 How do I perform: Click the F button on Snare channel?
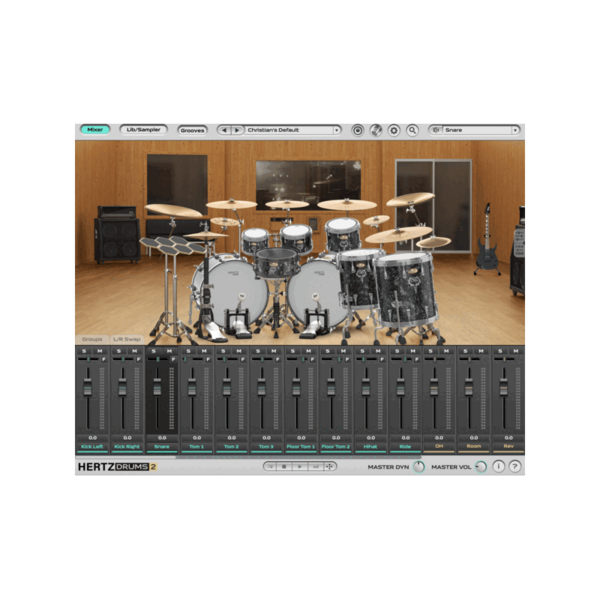173,359
